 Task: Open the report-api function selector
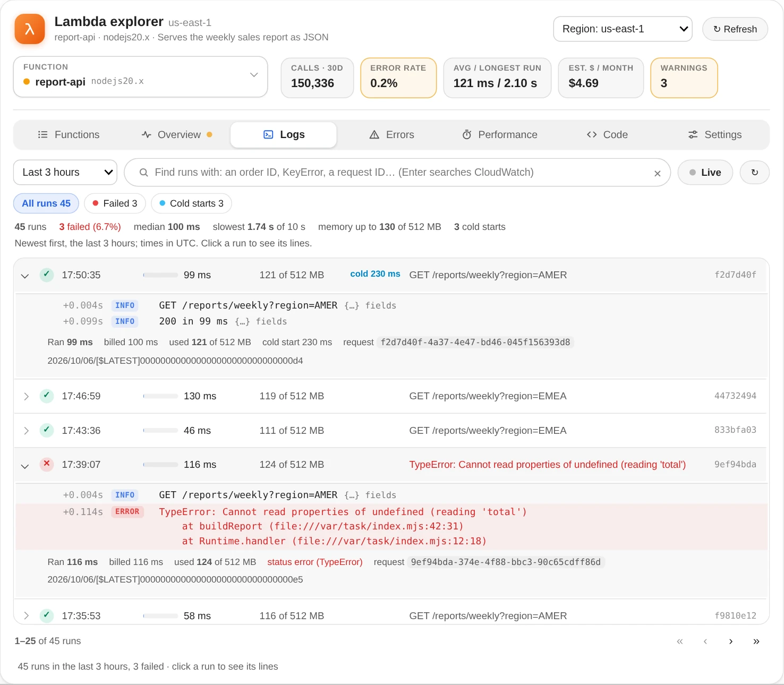coord(140,76)
